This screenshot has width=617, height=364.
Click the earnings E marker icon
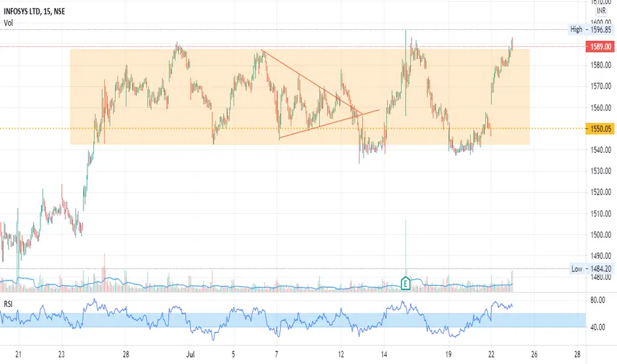coord(405,283)
